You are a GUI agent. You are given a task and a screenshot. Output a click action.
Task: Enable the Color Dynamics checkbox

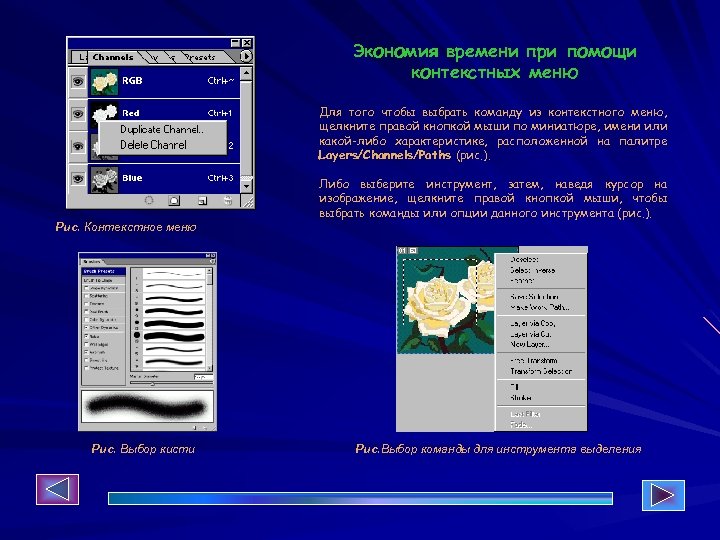[x=86, y=320]
